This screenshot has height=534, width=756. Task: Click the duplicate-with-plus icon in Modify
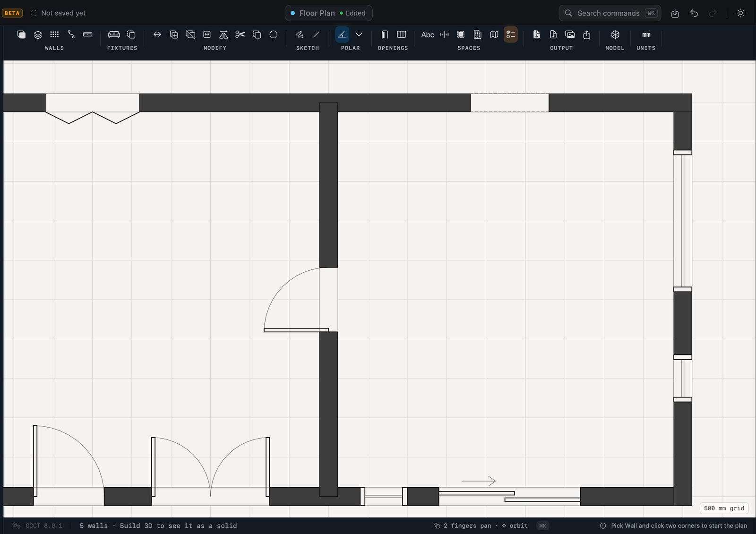174,34
